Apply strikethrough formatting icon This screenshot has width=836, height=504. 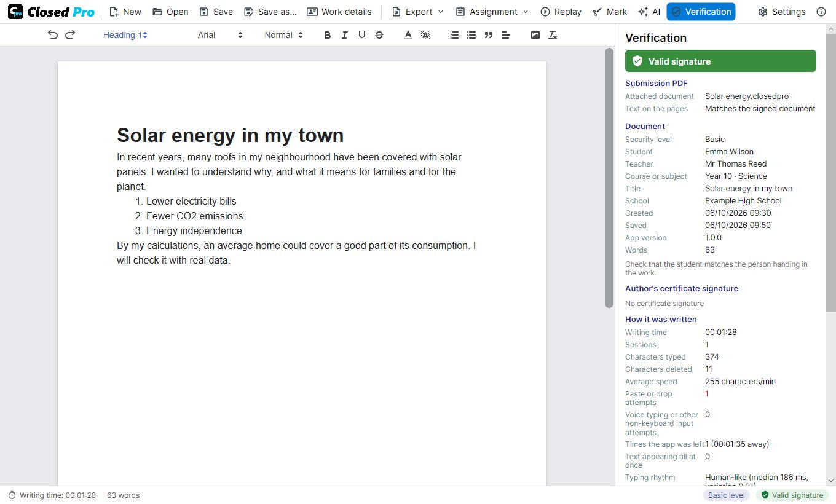(x=379, y=35)
